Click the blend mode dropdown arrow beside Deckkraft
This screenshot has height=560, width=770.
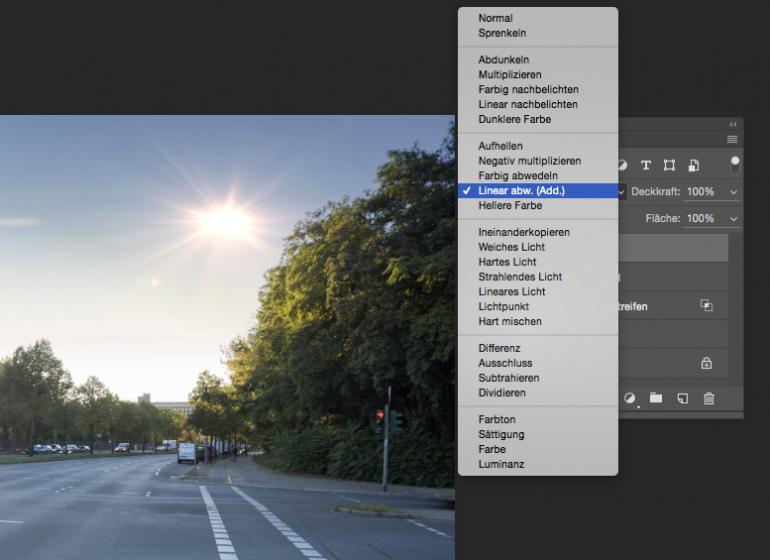click(622, 192)
